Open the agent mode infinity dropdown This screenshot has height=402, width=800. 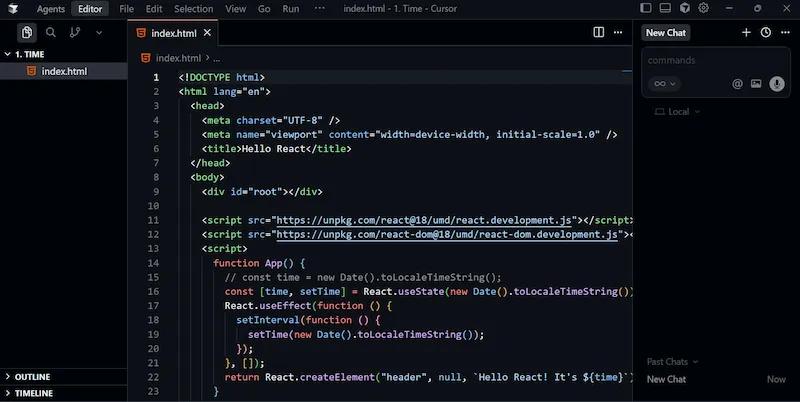[665, 84]
